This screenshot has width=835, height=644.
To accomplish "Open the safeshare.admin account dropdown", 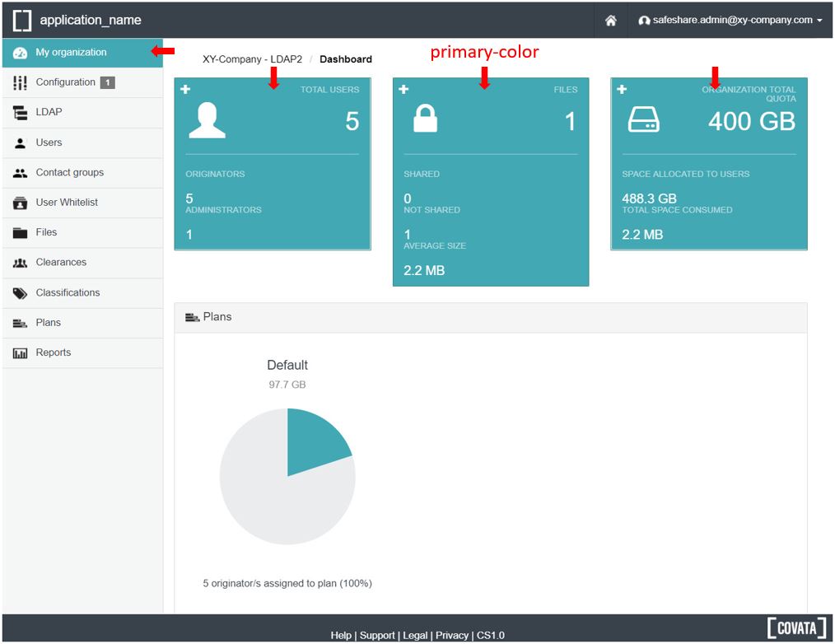I will 730,21.
